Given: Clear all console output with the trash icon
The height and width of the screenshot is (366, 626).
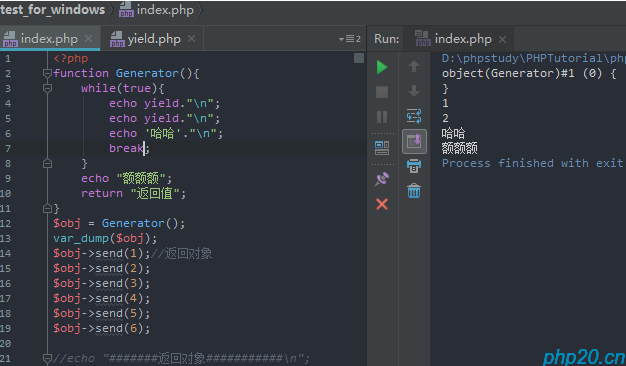Looking at the screenshot, I should coord(414,191).
